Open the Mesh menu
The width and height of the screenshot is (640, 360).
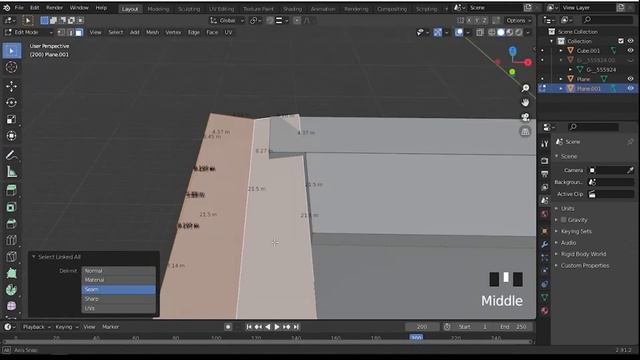click(152, 32)
